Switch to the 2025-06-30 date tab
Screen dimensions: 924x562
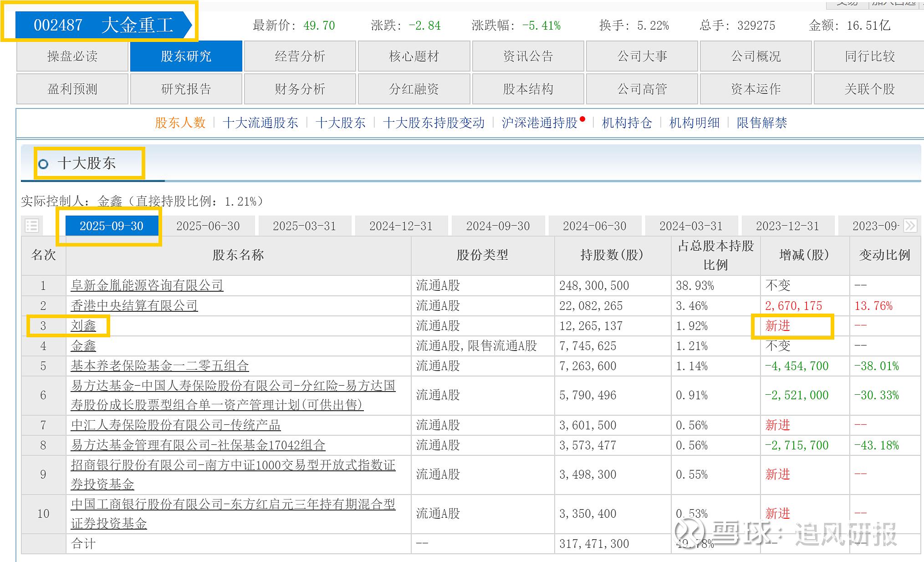[208, 226]
